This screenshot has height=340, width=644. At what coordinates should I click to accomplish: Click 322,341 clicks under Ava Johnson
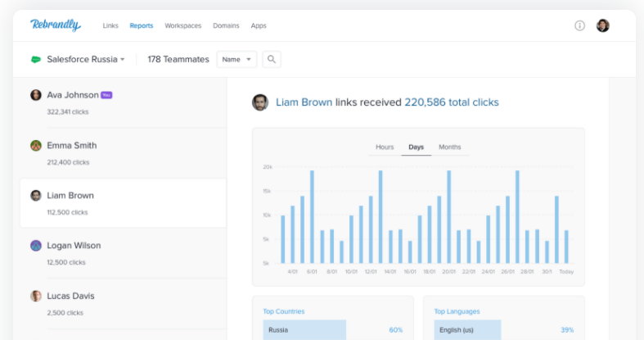click(68, 111)
